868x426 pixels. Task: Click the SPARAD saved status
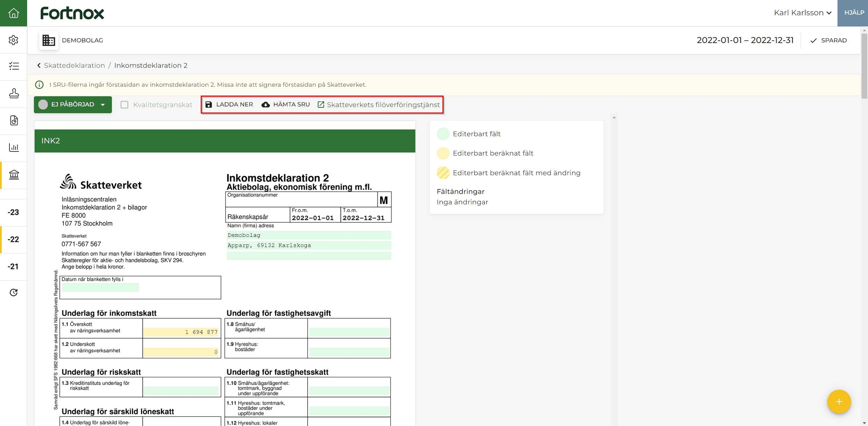828,40
